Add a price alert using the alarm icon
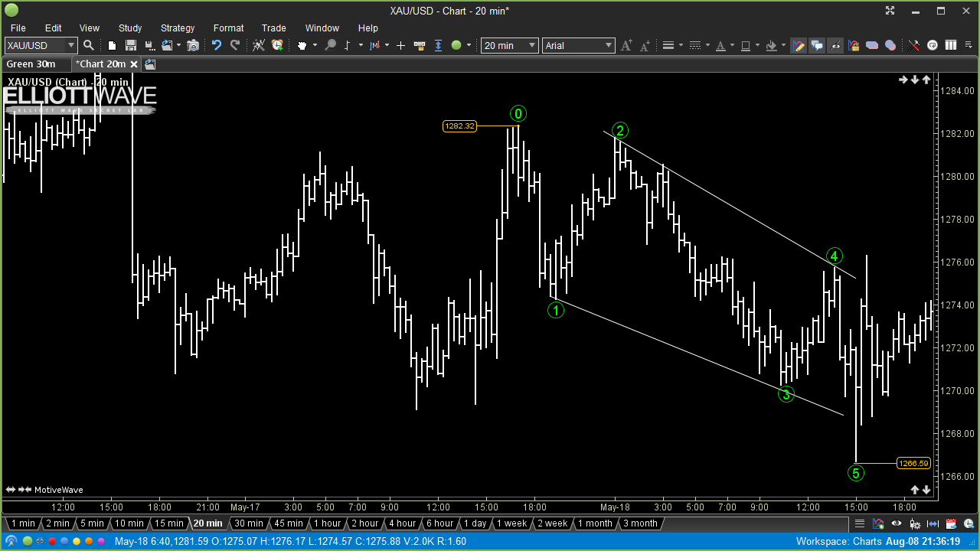The image size is (980, 551). tap(276, 45)
